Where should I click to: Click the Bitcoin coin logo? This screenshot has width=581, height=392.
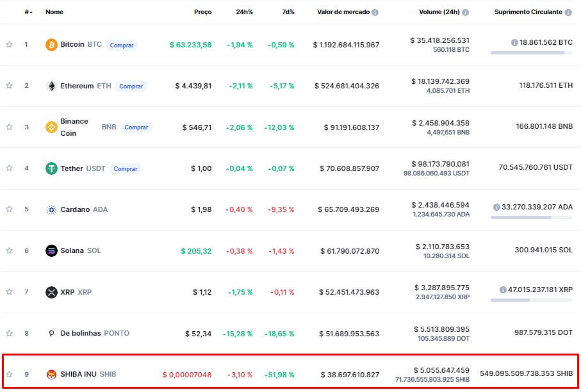click(x=51, y=45)
